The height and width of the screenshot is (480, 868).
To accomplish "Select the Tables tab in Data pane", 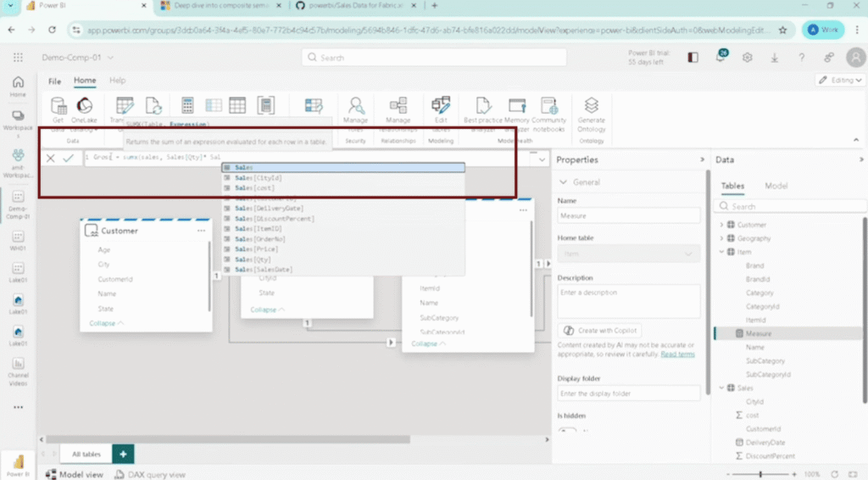I will 732,186.
